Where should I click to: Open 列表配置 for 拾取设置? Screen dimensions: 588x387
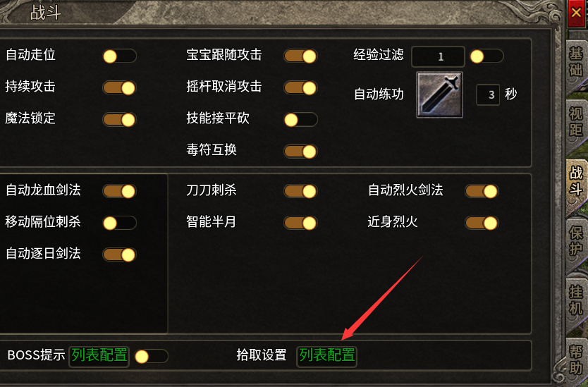[326, 355]
